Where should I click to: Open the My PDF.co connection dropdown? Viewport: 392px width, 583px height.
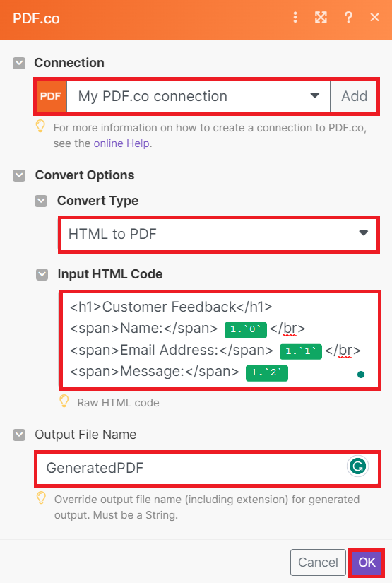tap(198, 96)
